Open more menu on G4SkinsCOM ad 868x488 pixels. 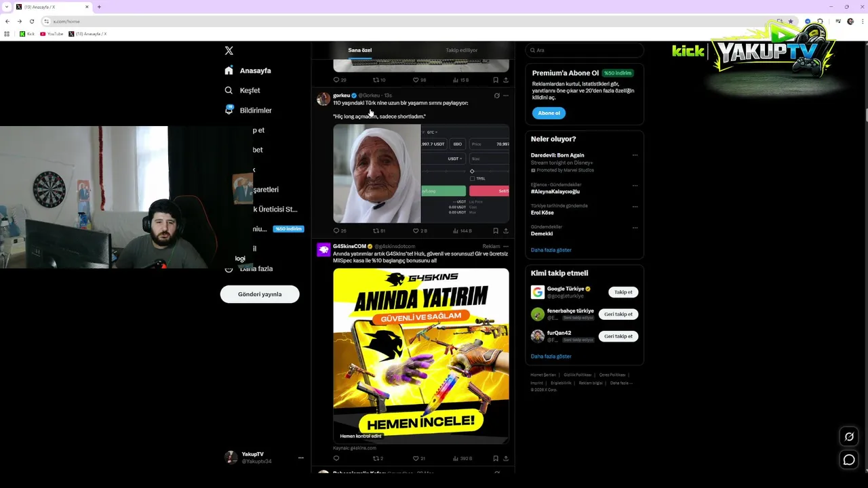coord(505,246)
